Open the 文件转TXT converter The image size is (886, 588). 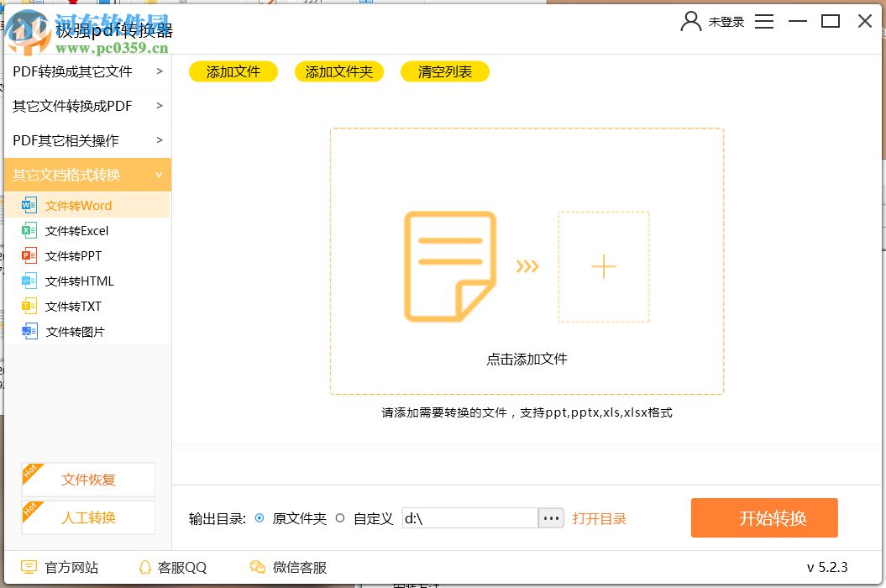[76, 306]
